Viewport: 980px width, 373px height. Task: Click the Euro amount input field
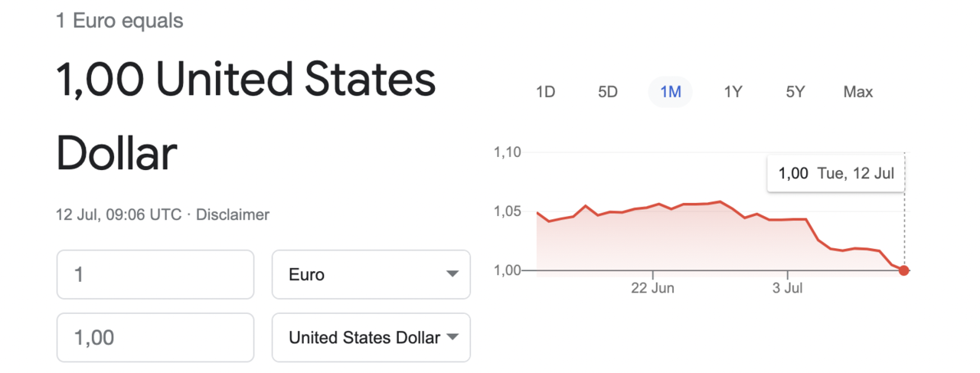(155, 274)
